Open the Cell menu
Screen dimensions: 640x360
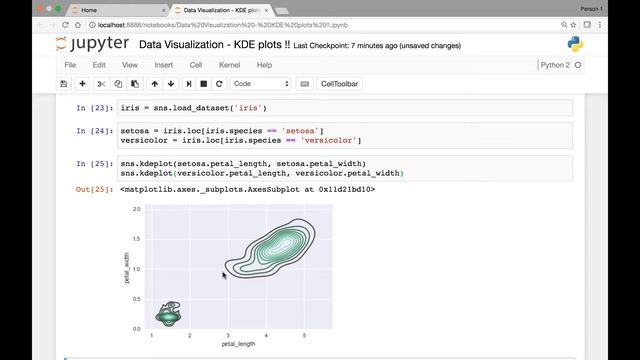click(x=196, y=65)
